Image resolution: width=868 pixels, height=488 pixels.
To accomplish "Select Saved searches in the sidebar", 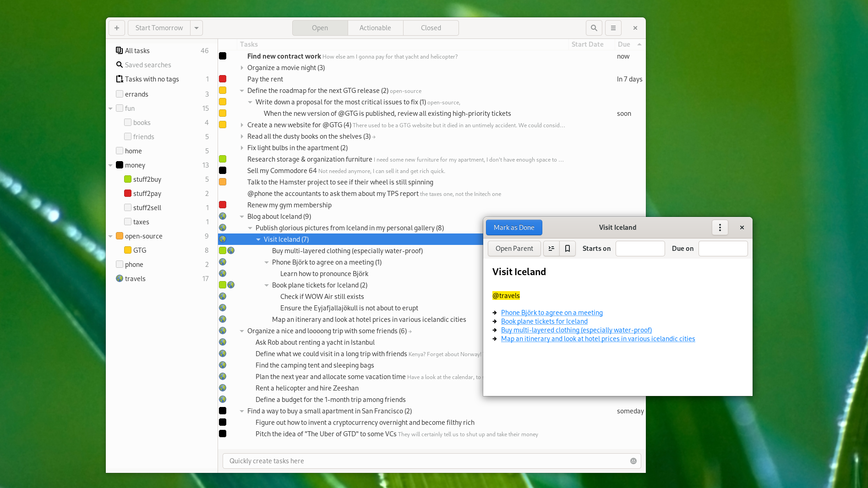I will pyautogui.click(x=147, y=65).
